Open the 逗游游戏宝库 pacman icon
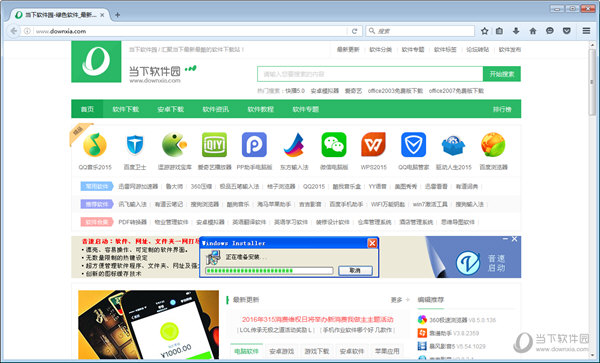The image size is (600, 363). [174, 145]
